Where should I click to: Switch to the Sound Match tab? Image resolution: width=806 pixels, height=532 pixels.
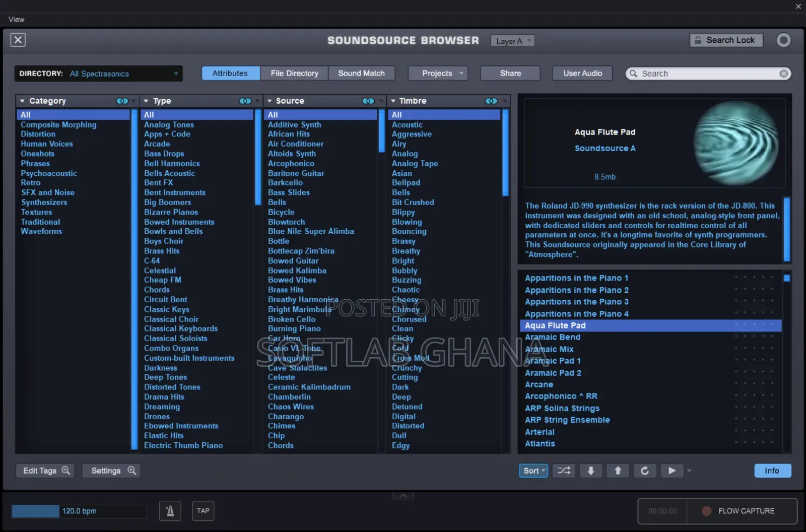click(x=361, y=74)
